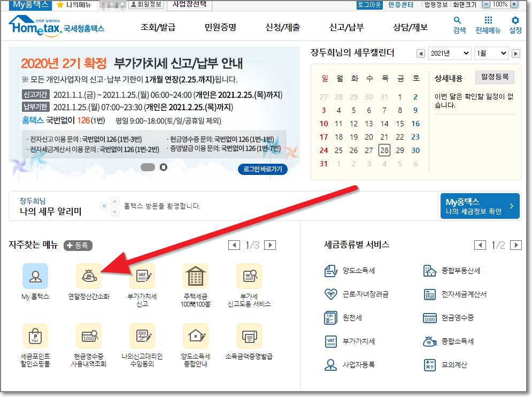The image size is (532, 397).
Task: Click the Hometax 국세청홈택스 logo
Action: tap(57, 26)
